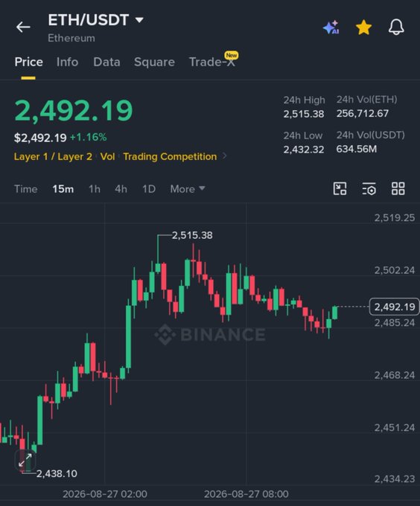The height and width of the screenshot is (506, 420).
Task: Click the 2026-08-27 02:00 time label
Action: pos(105,494)
